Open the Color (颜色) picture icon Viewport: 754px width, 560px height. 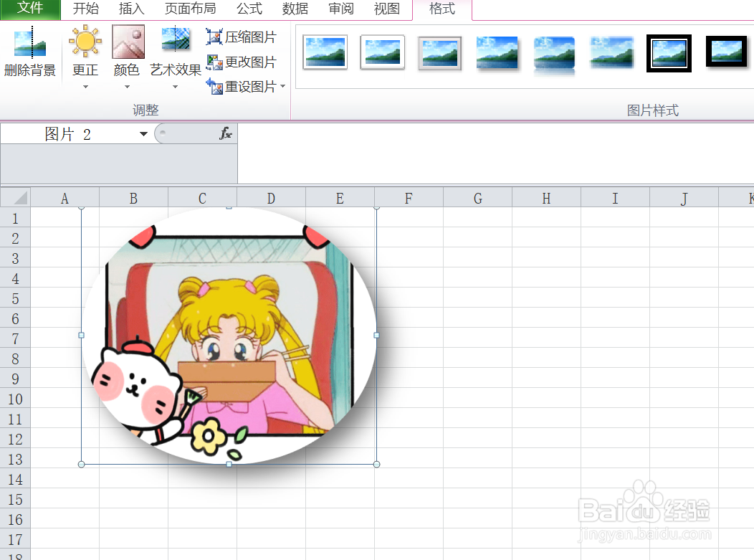click(128, 42)
